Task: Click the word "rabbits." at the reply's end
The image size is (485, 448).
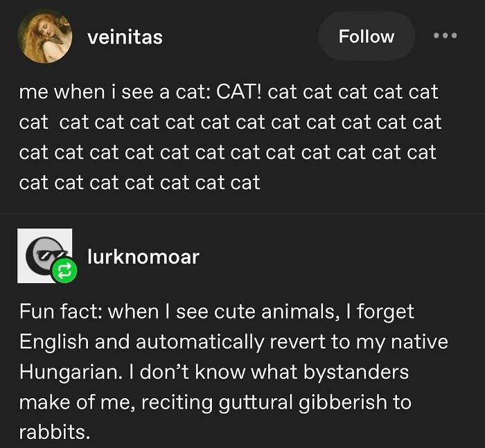Action: tap(55, 433)
